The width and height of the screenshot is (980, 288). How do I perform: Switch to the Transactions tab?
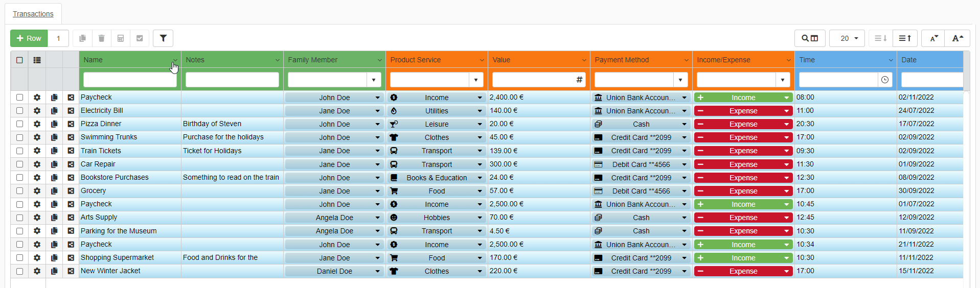pyautogui.click(x=33, y=14)
